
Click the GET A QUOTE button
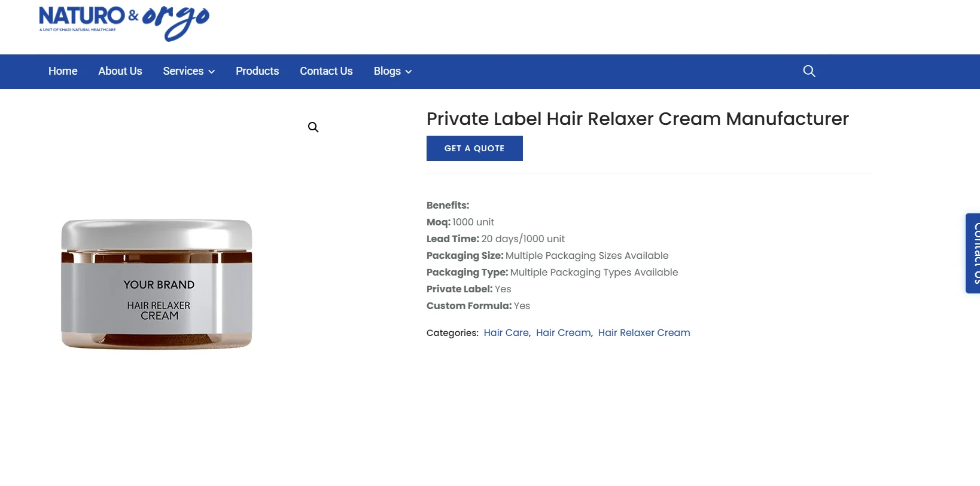coord(474,148)
